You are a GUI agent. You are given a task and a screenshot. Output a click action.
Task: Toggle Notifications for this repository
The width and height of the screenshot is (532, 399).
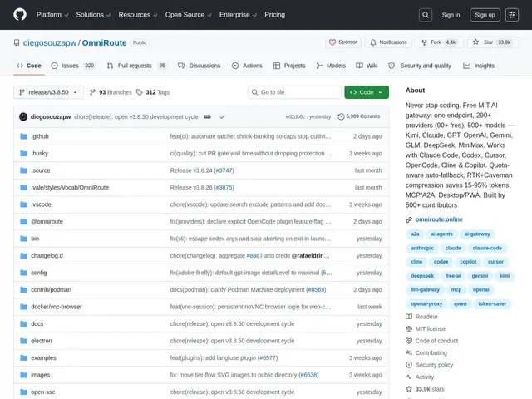[x=388, y=42]
